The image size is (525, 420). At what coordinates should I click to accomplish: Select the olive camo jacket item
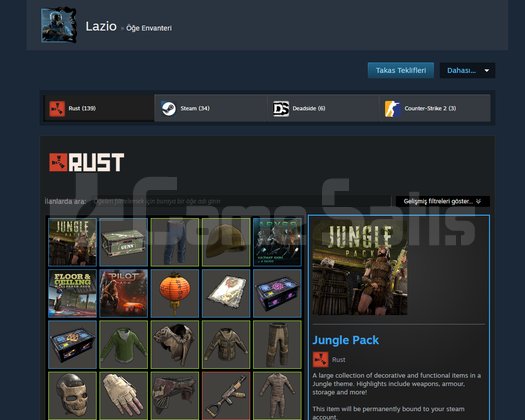pyautogui.click(x=226, y=345)
